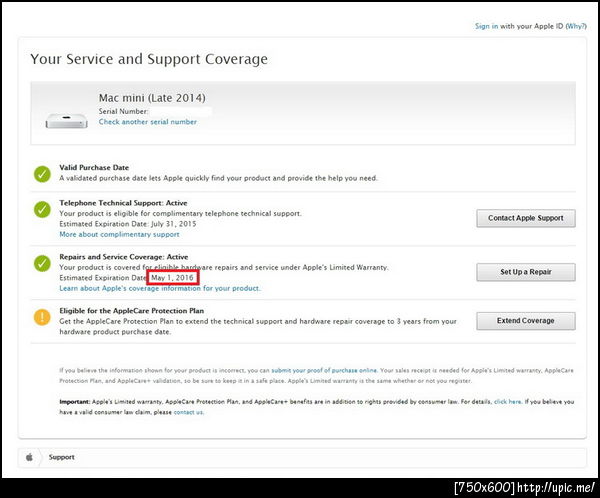Image resolution: width=600 pixels, height=498 pixels.
Task: Click the Your Service and Support Coverage heading
Action: [x=149, y=59]
